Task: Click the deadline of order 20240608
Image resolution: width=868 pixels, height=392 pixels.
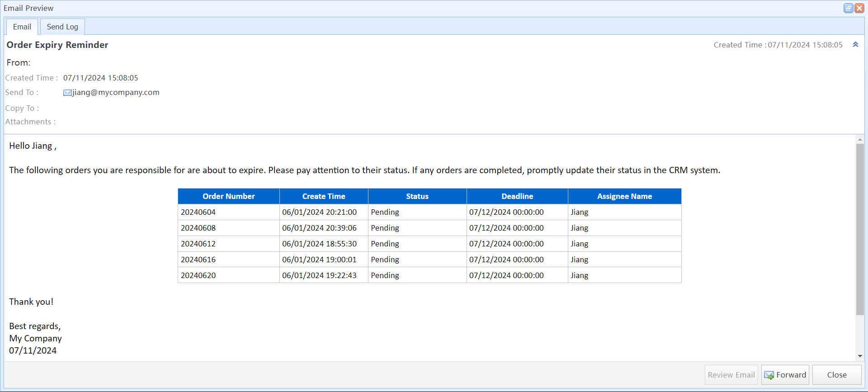Action: tap(506, 228)
